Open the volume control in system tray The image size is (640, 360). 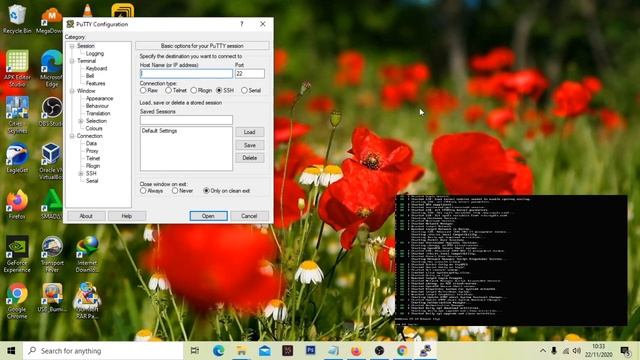577,351
